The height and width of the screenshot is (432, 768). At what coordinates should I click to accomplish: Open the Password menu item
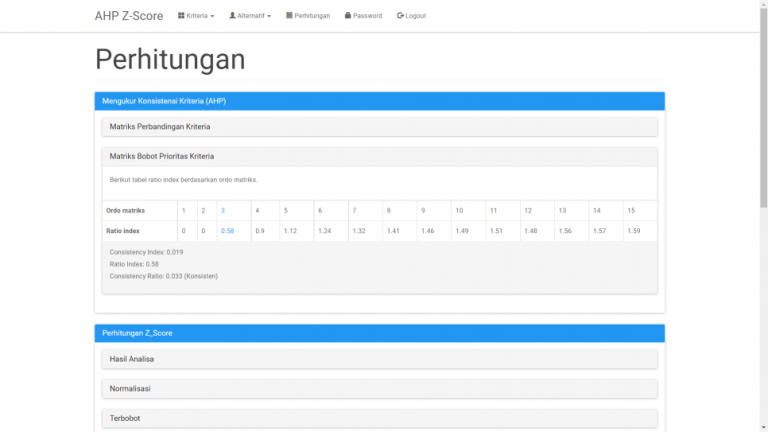point(363,16)
